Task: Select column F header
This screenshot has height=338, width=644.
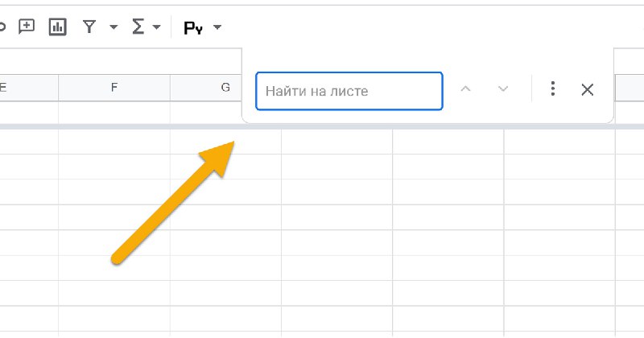Action: pyautogui.click(x=114, y=88)
